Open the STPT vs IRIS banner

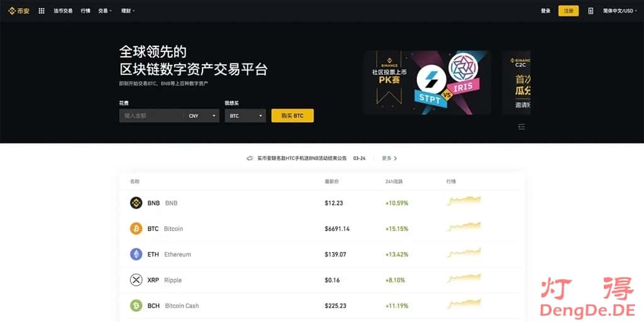tap(427, 82)
